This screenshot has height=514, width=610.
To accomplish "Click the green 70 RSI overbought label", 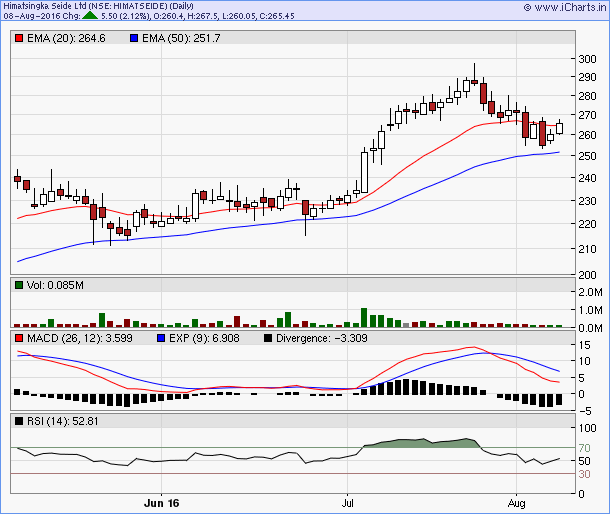I will point(584,448).
